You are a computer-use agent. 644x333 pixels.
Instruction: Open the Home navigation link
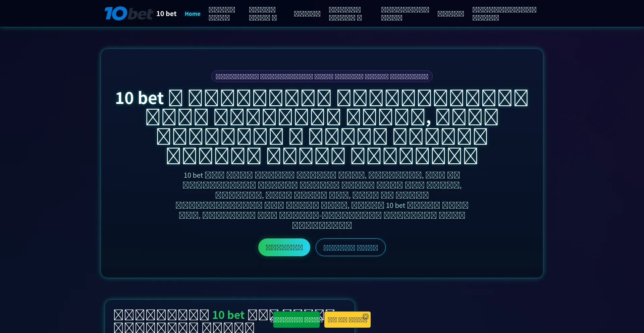tap(193, 14)
